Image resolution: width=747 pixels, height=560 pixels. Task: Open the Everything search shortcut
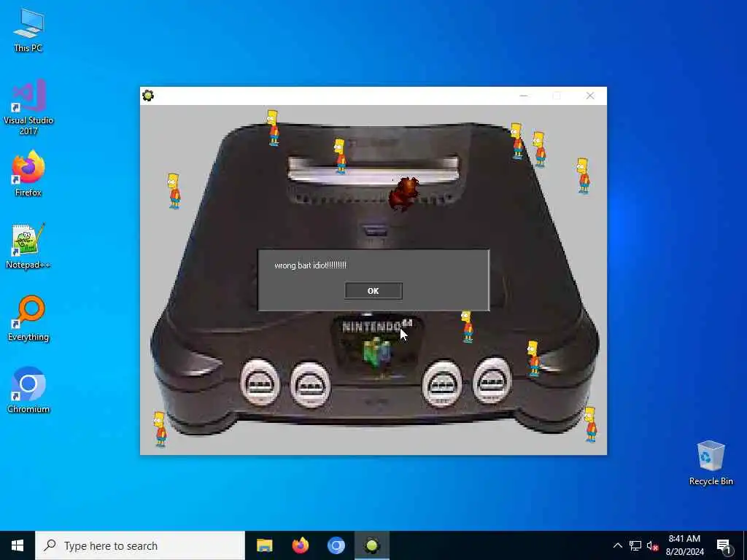pos(28,319)
